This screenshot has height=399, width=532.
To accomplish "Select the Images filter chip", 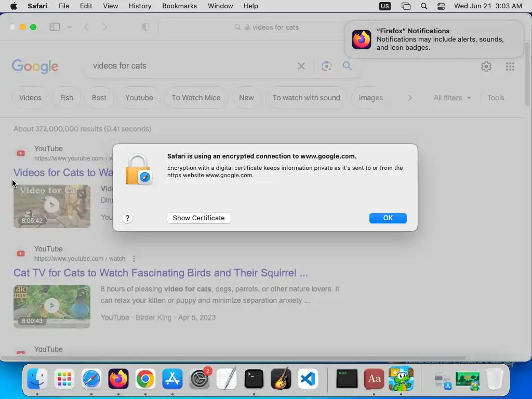I will coord(370,98).
